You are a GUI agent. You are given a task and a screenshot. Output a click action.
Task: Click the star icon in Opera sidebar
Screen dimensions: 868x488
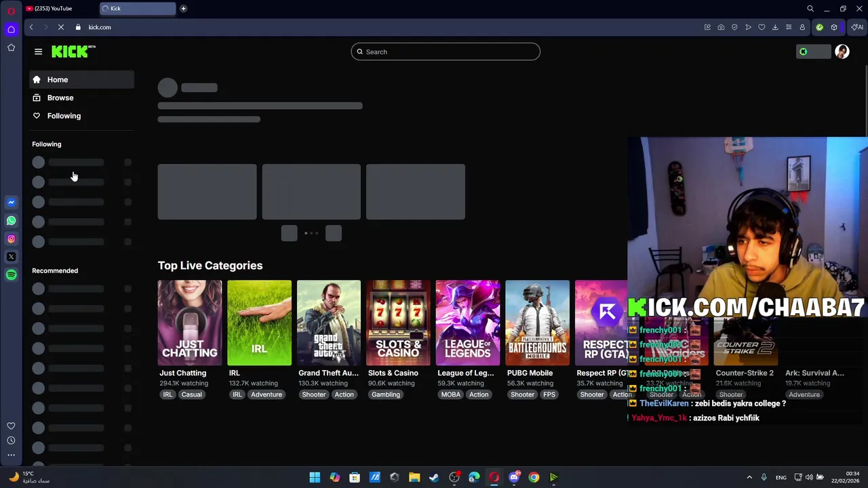point(11,47)
